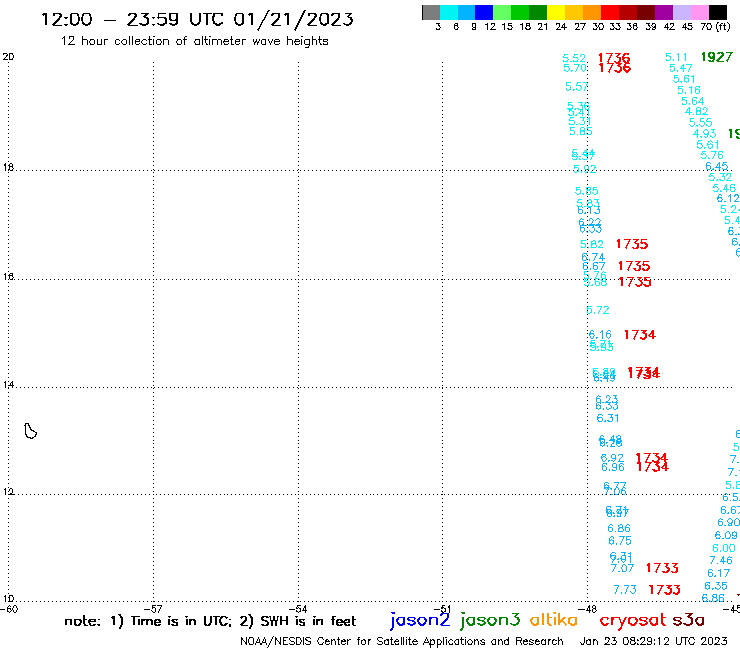
Task: Click the subtitle '12 hour collection of altimeter wave heights'
Action: tap(194, 41)
